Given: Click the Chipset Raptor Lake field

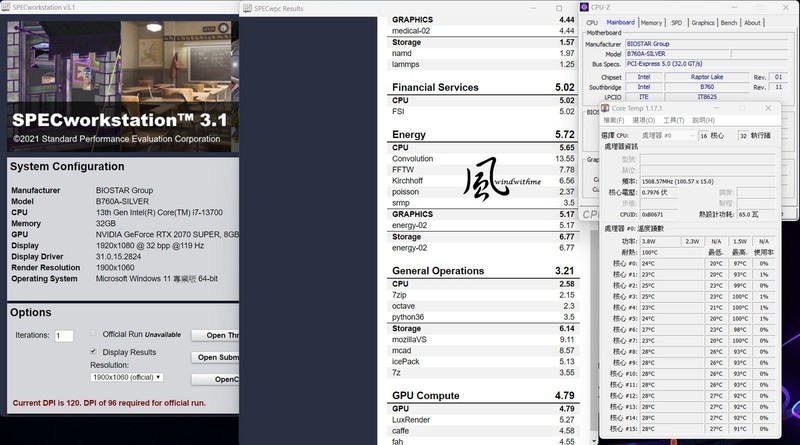Looking at the screenshot, I should tap(707, 77).
